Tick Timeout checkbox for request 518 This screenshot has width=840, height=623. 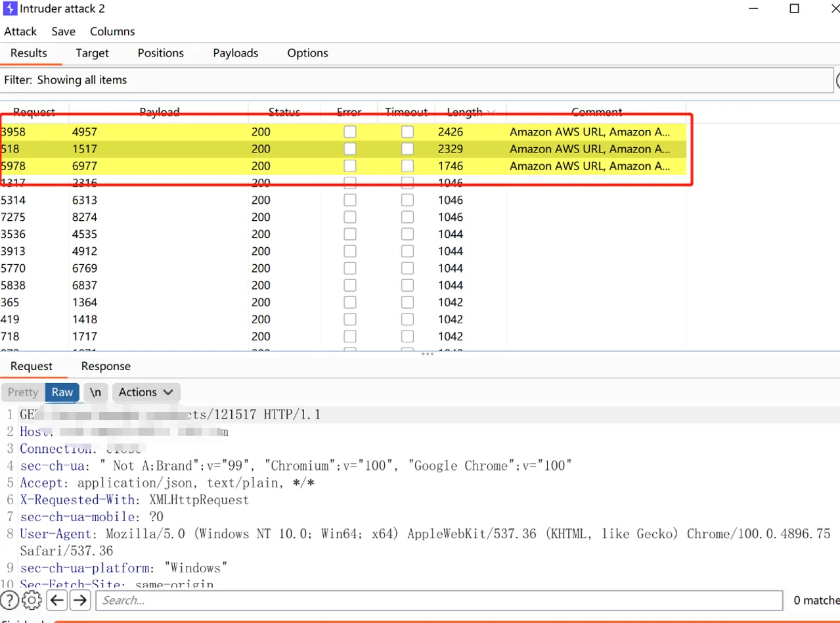click(408, 149)
